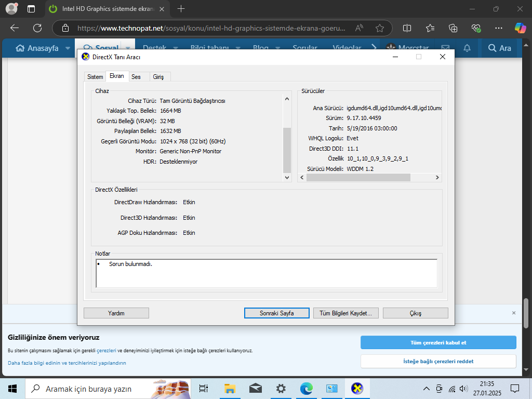Open the Mail app on taskbar
532x399 pixels.
coord(256,389)
